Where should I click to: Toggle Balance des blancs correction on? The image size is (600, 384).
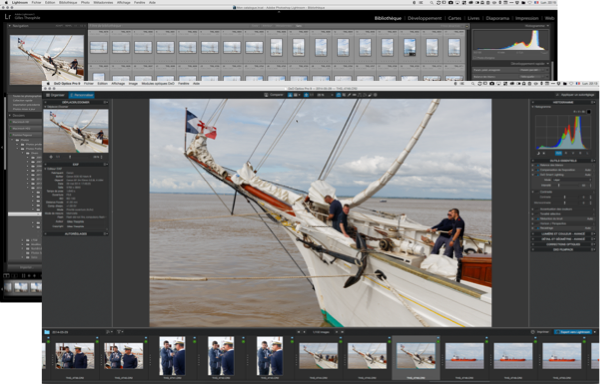538,165
